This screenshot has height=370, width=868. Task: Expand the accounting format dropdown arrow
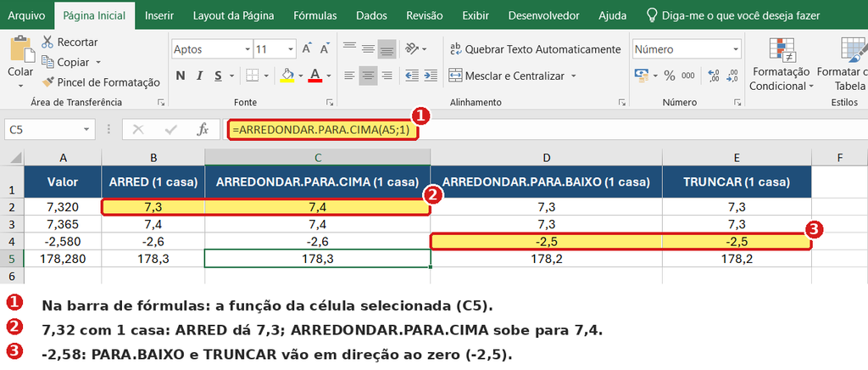655,76
